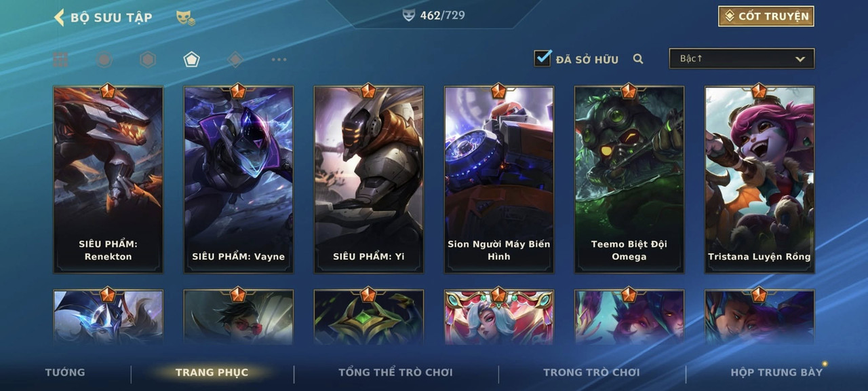Select the Tristana Luyện Rồng skin card

point(759,180)
